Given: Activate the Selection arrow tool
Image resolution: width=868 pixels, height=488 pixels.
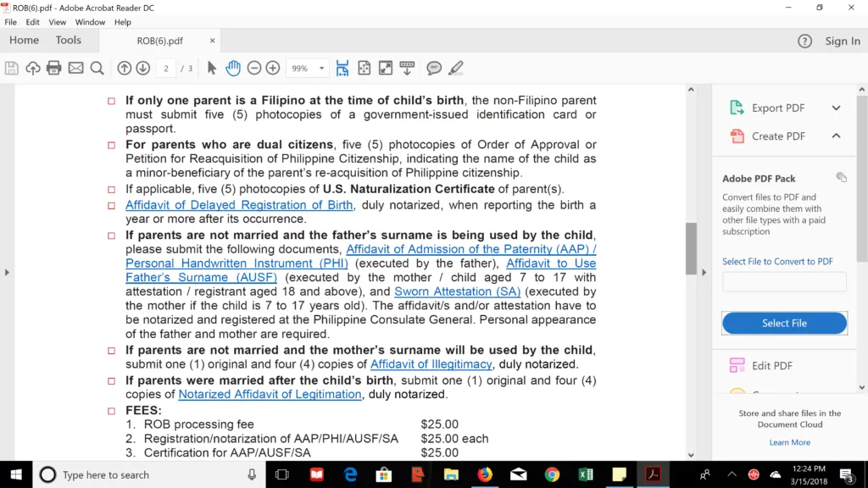Looking at the screenshot, I should click(x=212, y=68).
